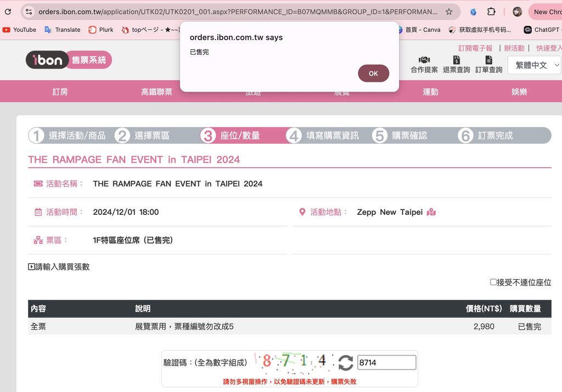Screen dimensions: 562x392
Task: Click the captcha input field containing 8714
Action: [x=387, y=362]
